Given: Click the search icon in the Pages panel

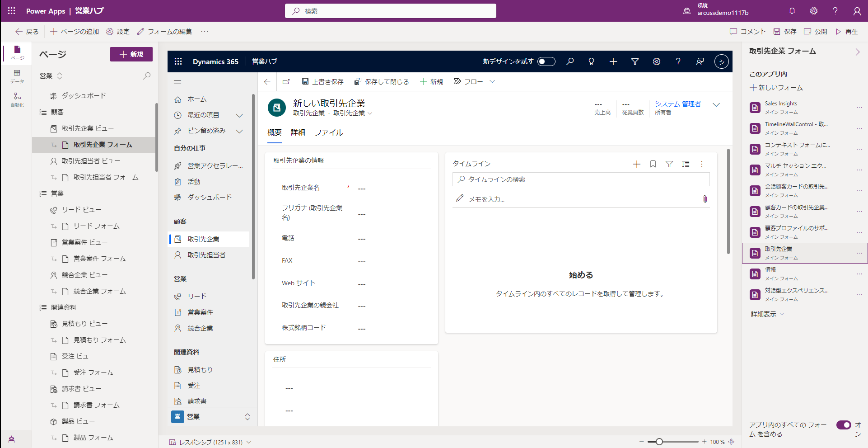Looking at the screenshot, I should pyautogui.click(x=147, y=76).
